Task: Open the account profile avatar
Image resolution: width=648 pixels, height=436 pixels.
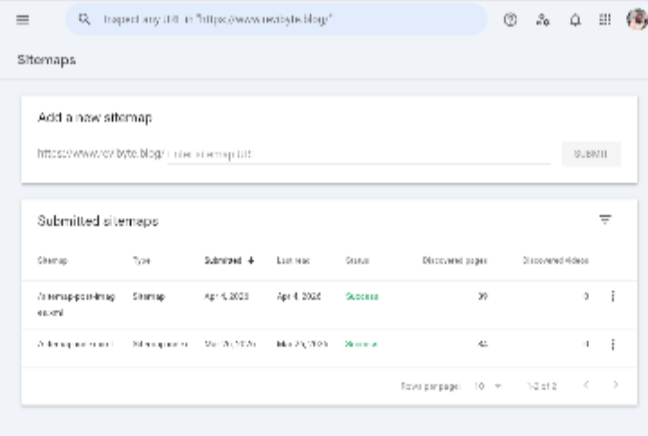Action: pos(637,19)
